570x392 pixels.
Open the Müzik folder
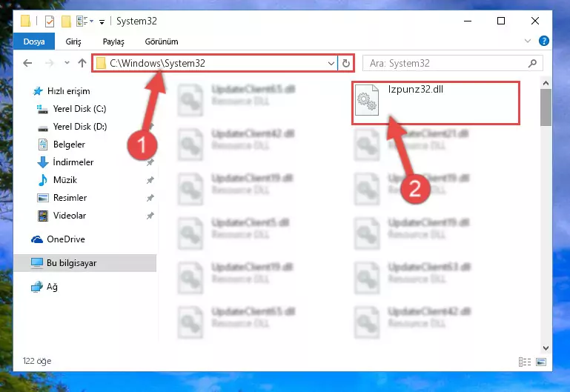coord(64,180)
